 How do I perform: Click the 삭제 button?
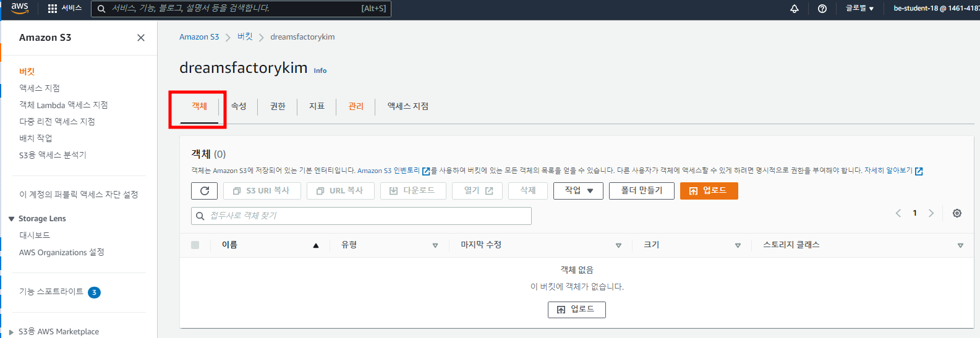coord(528,191)
